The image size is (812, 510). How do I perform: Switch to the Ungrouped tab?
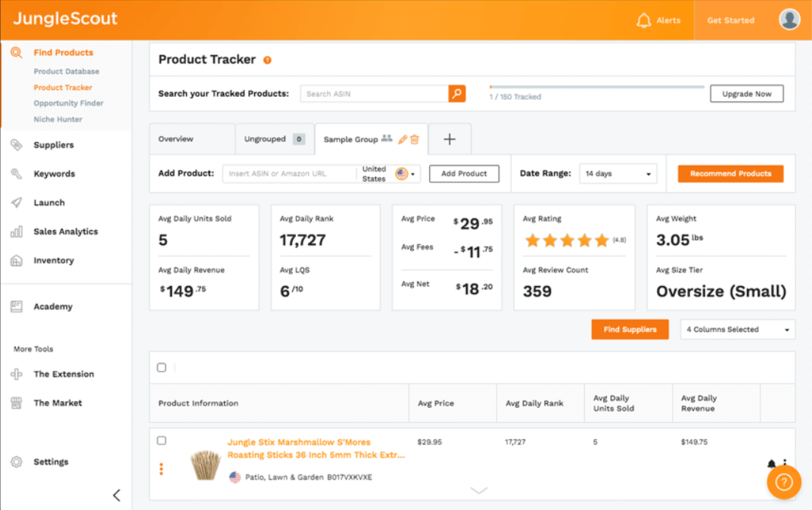tap(275, 138)
